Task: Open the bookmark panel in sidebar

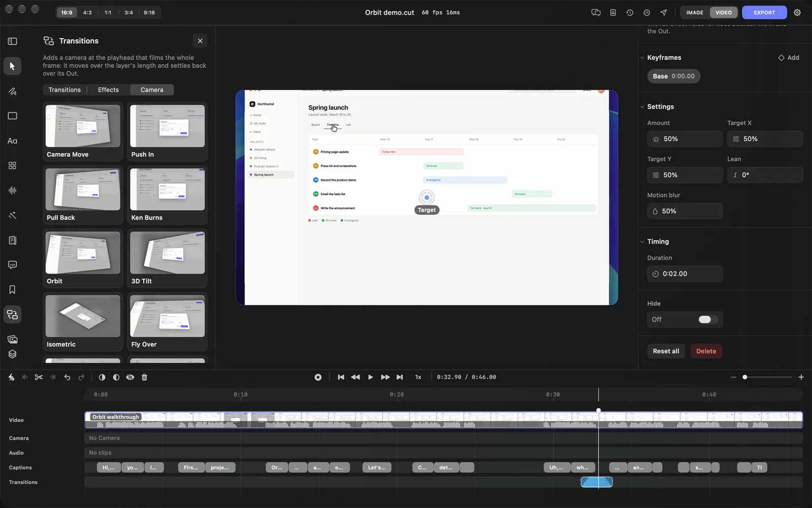Action: coord(12,290)
